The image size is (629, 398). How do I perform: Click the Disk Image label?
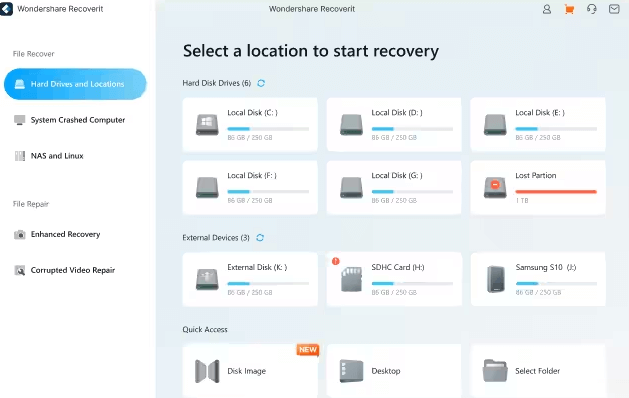click(246, 371)
